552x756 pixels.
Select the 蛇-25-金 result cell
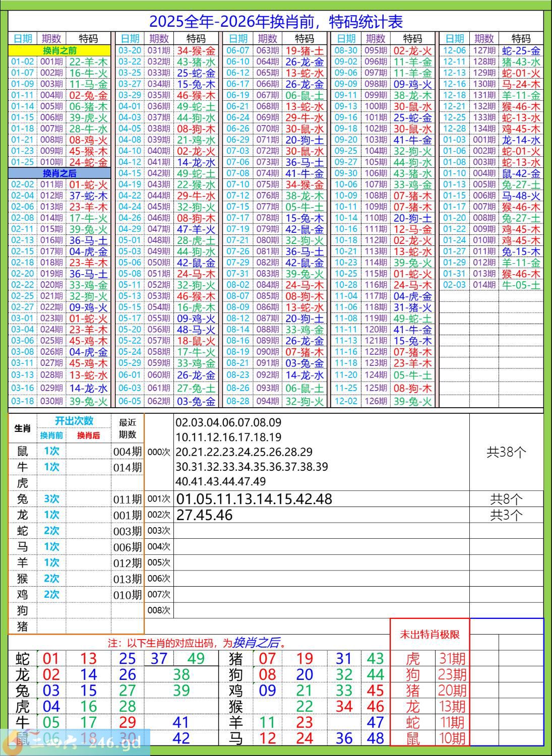(x=521, y=50)
